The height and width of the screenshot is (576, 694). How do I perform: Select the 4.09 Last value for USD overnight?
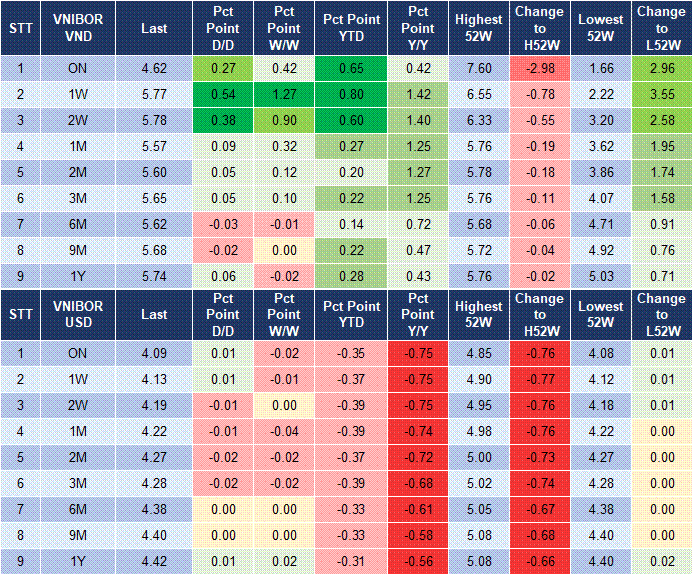[154, 353]
